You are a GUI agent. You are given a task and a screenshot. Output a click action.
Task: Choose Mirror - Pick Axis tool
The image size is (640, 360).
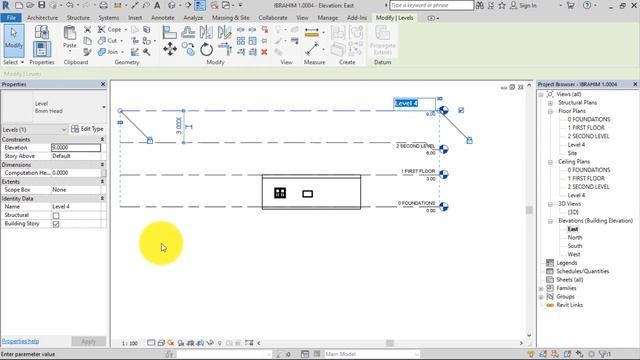pyautogui.click(x=206, y=32)
